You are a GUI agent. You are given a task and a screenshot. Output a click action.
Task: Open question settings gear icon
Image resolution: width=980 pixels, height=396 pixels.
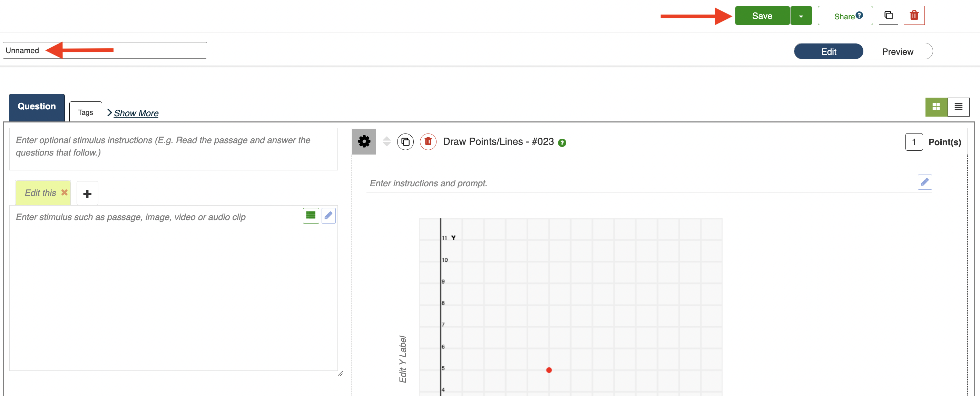click(364, 141)
